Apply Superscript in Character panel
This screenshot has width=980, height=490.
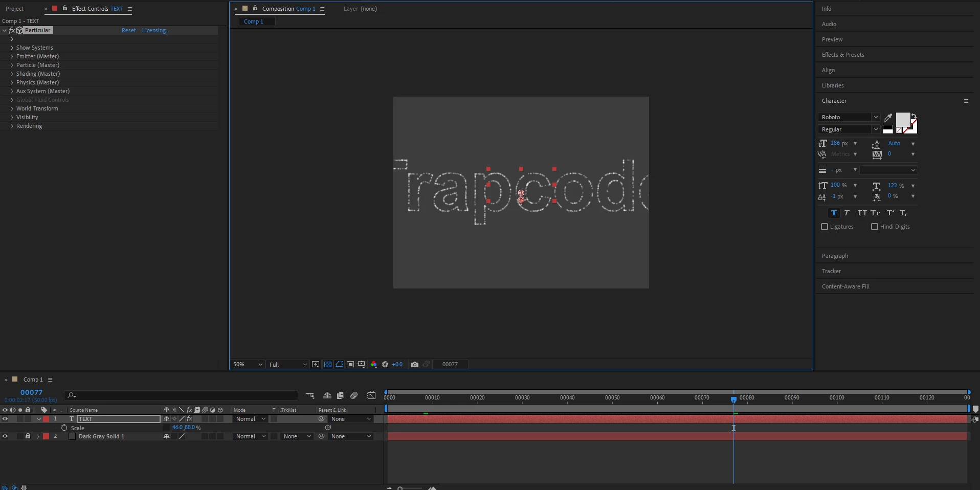tap(890, 213)
